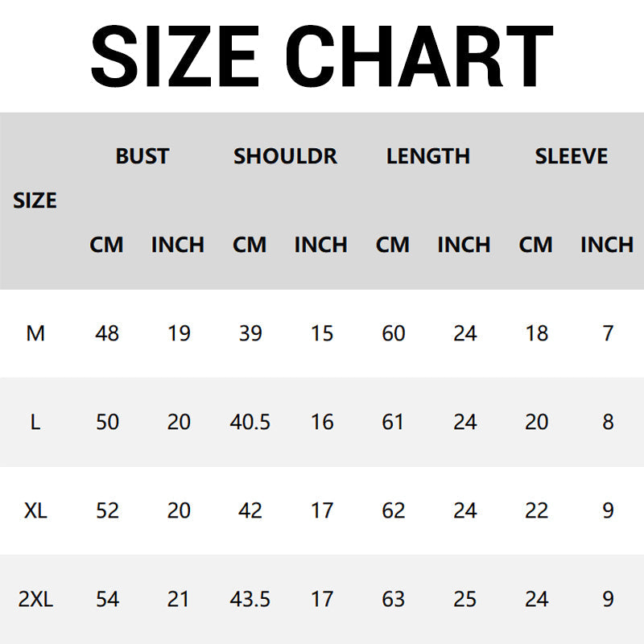Image resolution: width=644 pixels, height=644 pixels.
Task: Click the SHOULDR column header
Action: pyautogui.click(x=285, y=156)
